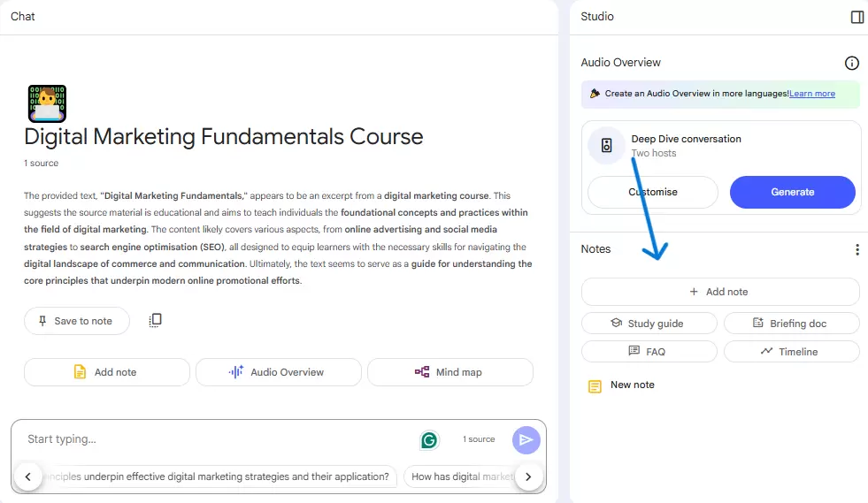Open Notes three-dot options menu

(856, 249)
